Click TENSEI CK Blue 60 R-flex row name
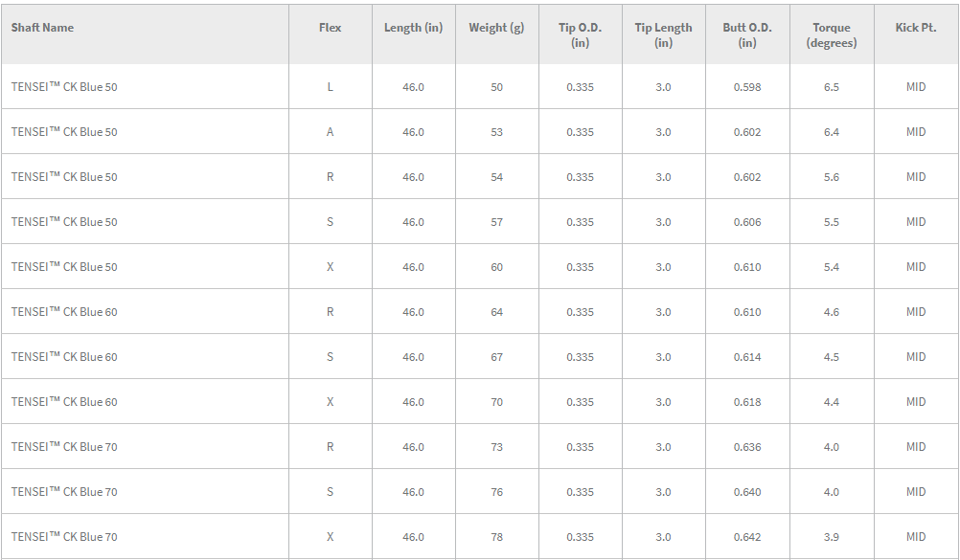 coord(64,312)
